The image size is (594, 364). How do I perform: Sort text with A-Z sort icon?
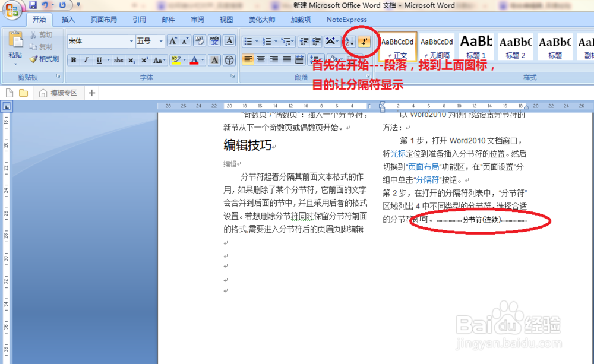click(350, 41)
